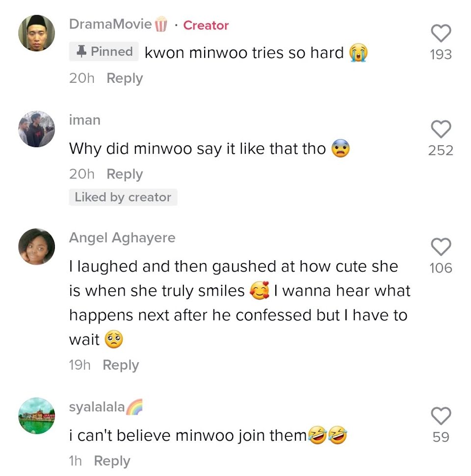The width and height of the screenshot is (471, 476).
Task: Reply to Angel Aghayere's comment
Action: pos(121,365)
